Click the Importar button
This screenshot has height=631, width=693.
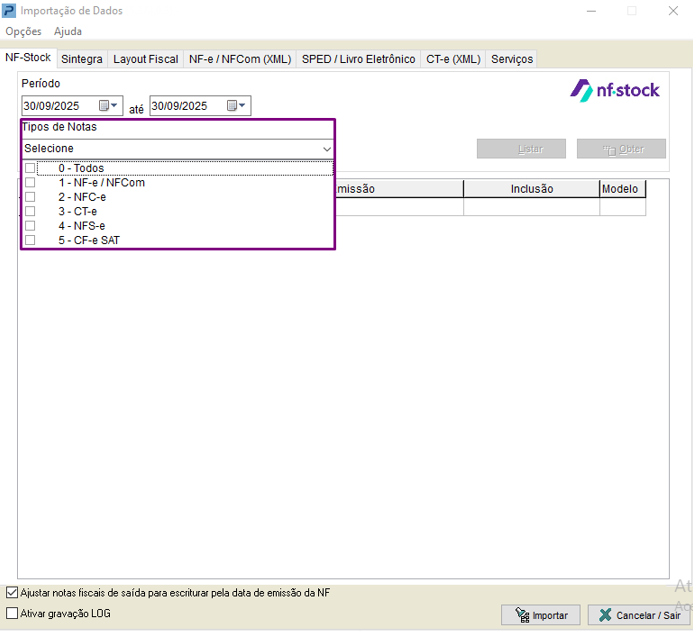(541, 615)
